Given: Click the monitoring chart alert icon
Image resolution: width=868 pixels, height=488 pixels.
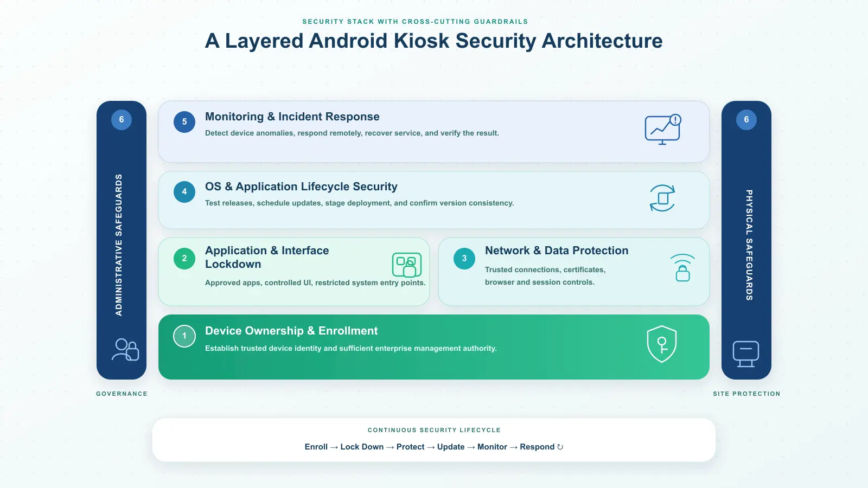Looking at the screenshot, I should pos(662,130).
